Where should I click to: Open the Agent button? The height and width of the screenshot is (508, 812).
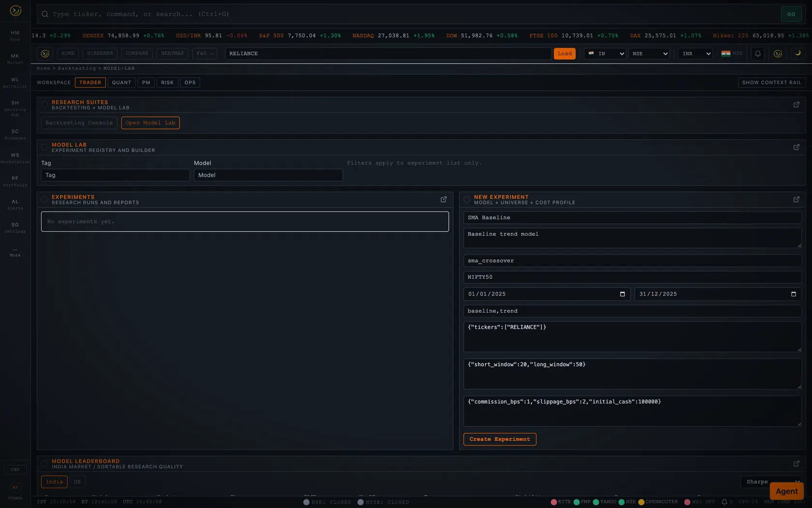coord(787,491)
